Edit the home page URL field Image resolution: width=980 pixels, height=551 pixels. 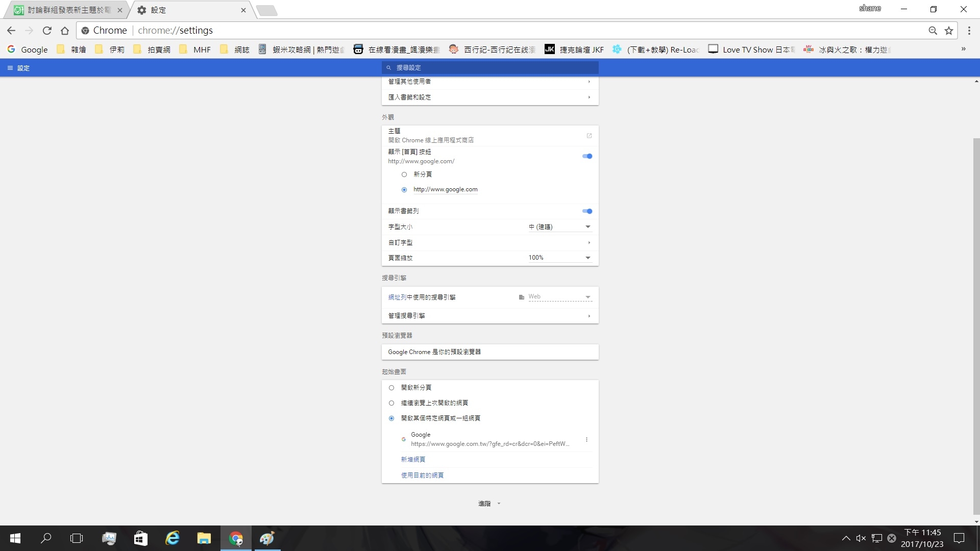click(x=446, y=190)
